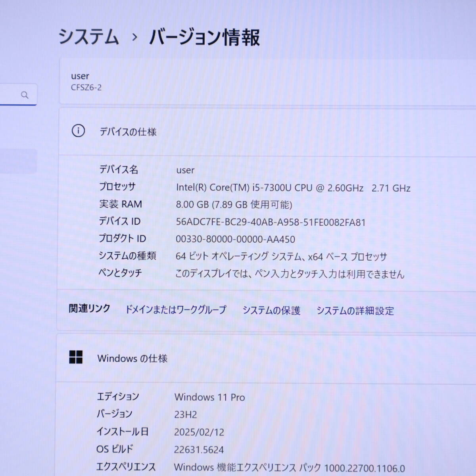Select the device name value user
The width and height of the screenshot is (476, 476).
click(x=185, y=171)
